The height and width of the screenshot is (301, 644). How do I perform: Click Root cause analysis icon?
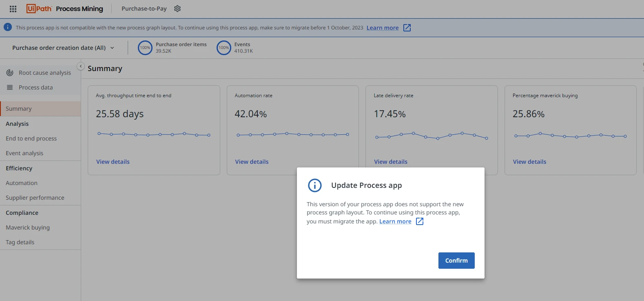tap(10, 73)
